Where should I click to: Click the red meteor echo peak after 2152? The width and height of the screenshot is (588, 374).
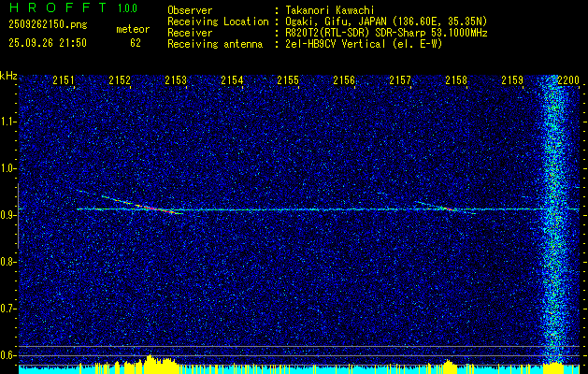pyautogui.click(x=146, y=207)
